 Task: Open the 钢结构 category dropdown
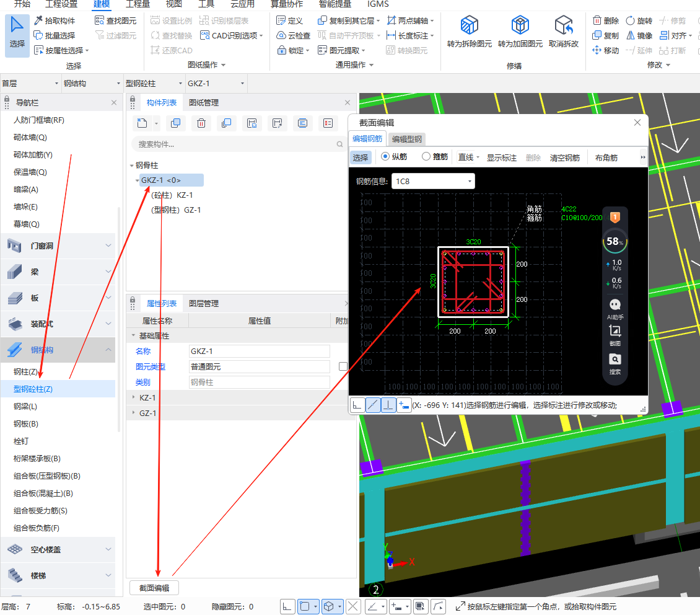point(92,84)
